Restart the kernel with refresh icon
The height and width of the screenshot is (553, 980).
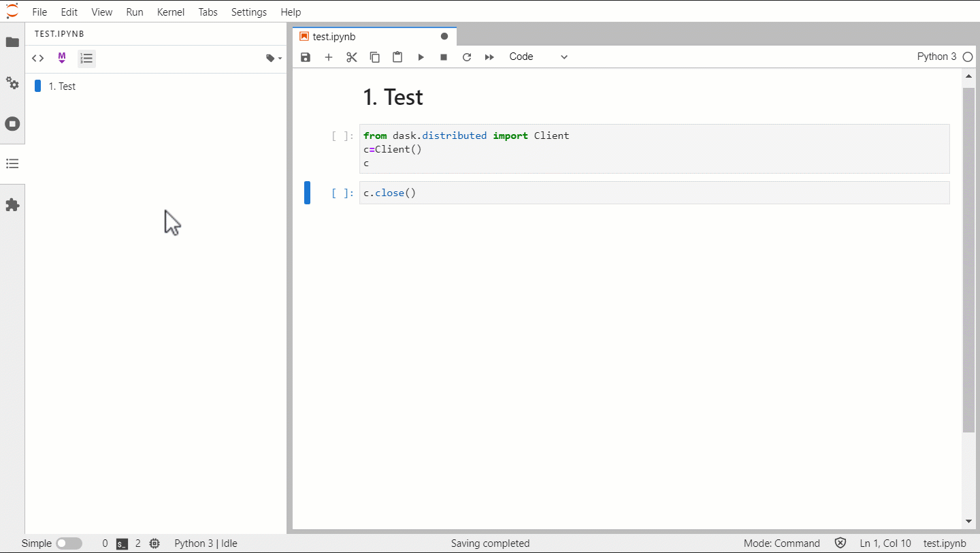coord(467,57)
